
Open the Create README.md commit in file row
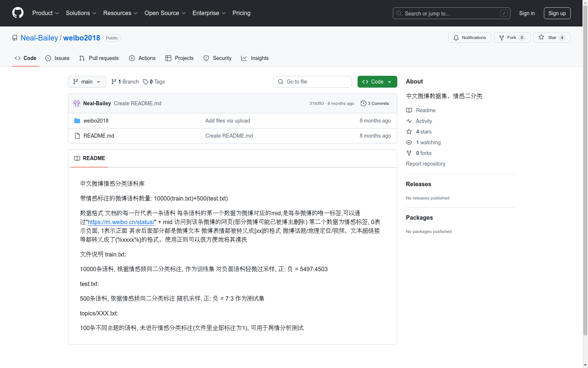coord(229,136)
